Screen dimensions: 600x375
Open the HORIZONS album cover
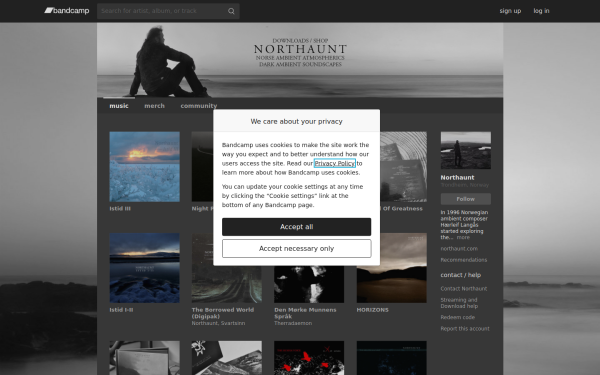point(392,268)
